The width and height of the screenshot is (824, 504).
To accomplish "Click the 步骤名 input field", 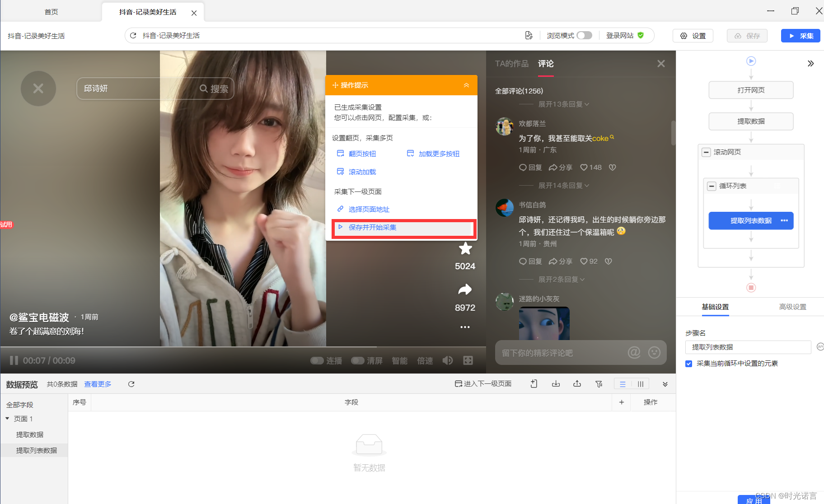I will point(748,347).
